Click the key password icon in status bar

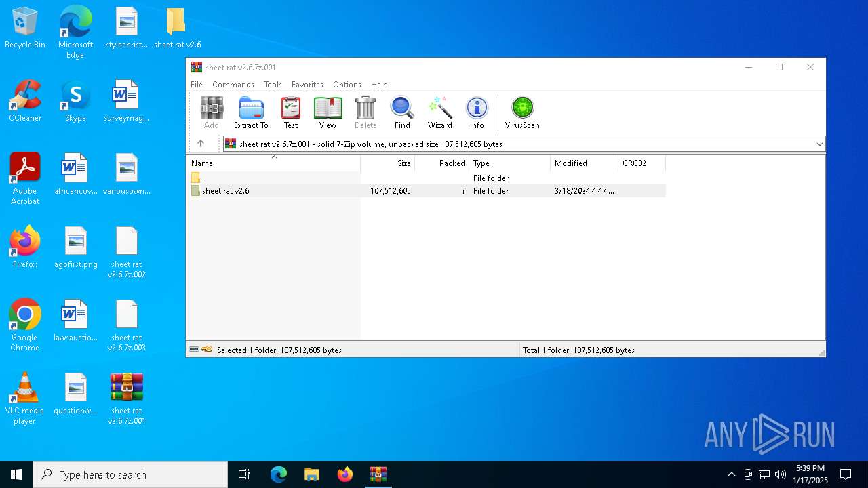click(207, 350)
